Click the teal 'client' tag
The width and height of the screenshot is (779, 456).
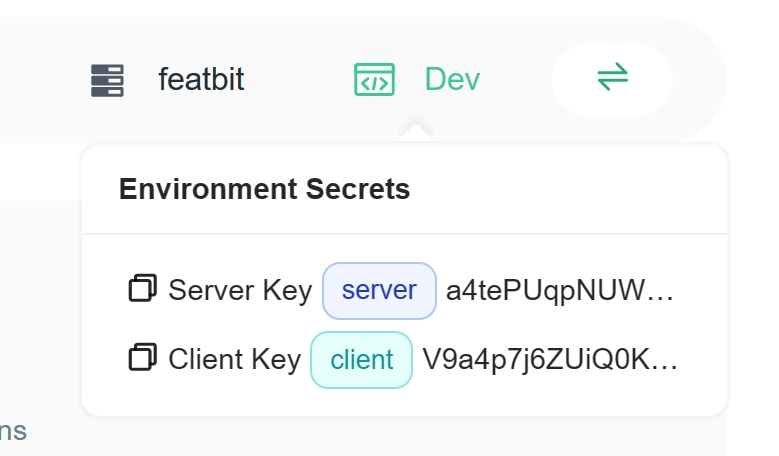click(361, 359)
